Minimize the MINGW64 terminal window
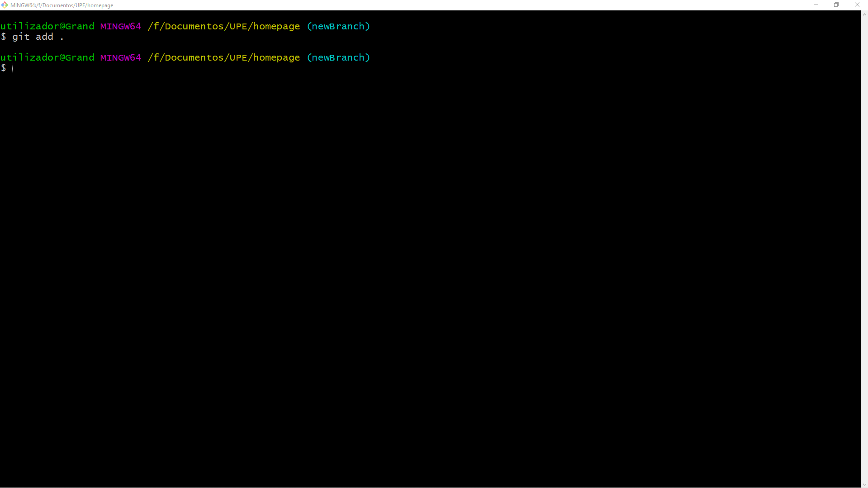This screenshot has width=868, height=488. point(816,5)
